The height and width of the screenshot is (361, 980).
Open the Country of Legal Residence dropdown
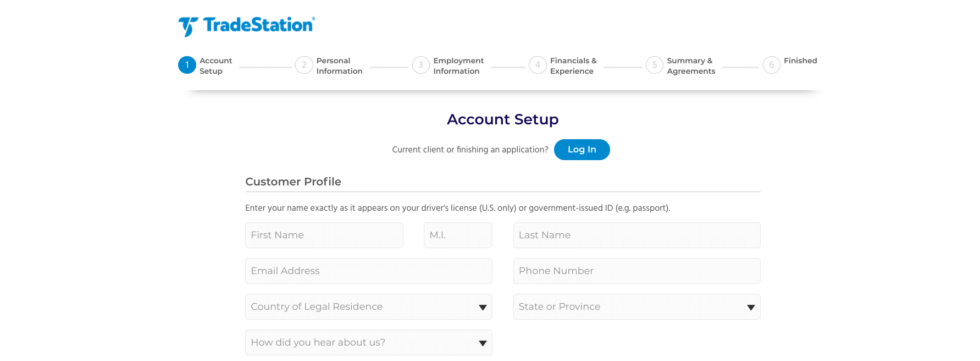point(368,307)
